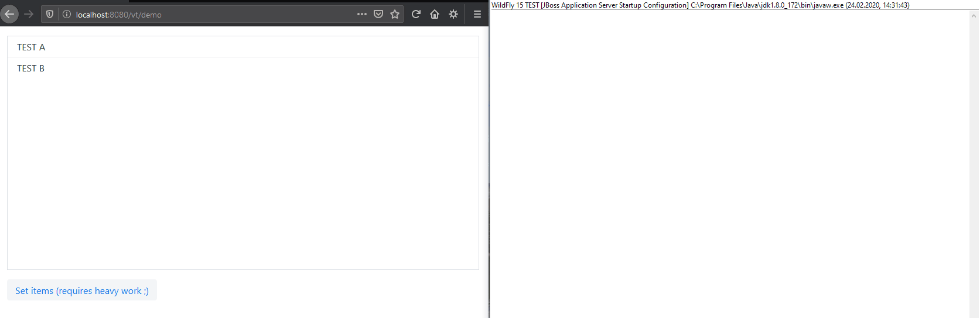
Task: Save page to Pocket icon
Action: point(378,14)
